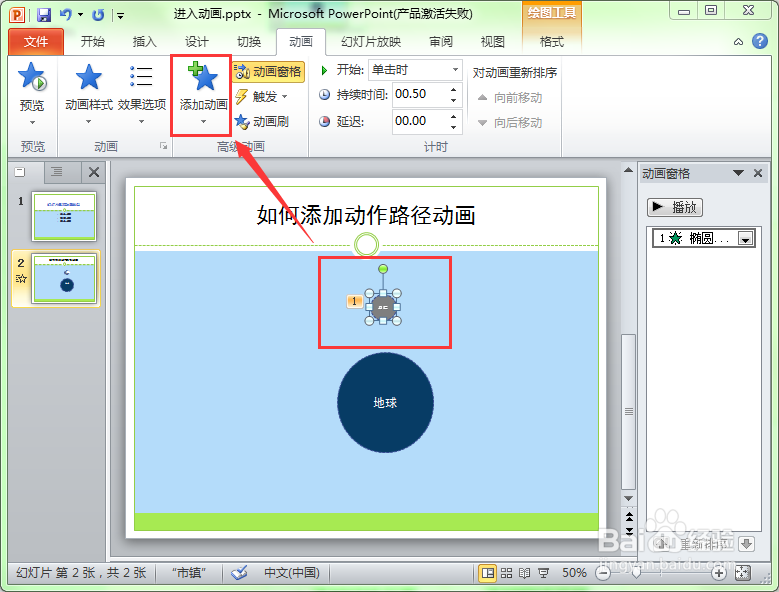This screenshot has height=592, width=779.
Task: Click 向后移动 move later button
Action: coord(510,123)
